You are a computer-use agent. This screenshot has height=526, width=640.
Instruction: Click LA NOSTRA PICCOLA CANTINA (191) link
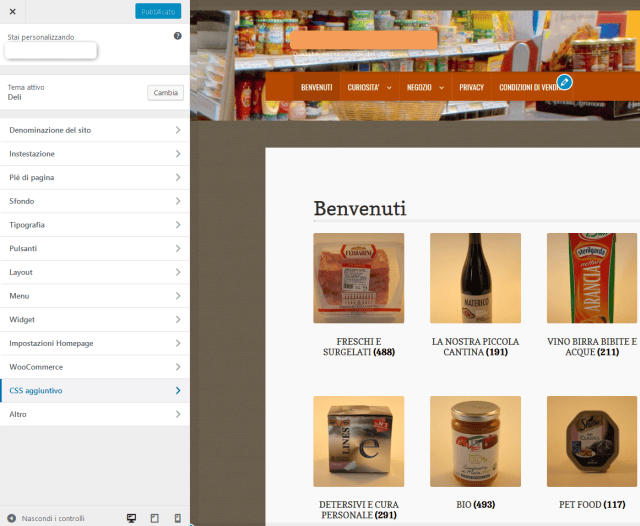click(x=476, y=346)
